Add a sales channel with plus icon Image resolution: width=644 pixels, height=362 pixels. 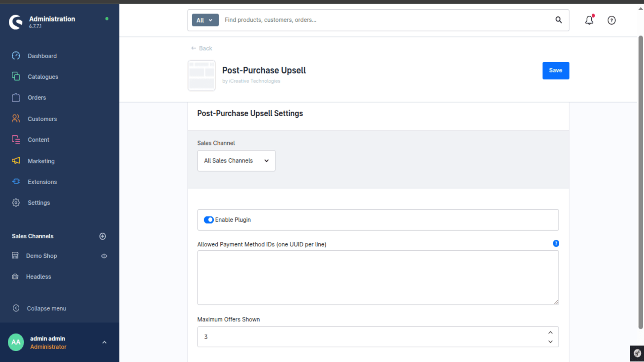103,236
